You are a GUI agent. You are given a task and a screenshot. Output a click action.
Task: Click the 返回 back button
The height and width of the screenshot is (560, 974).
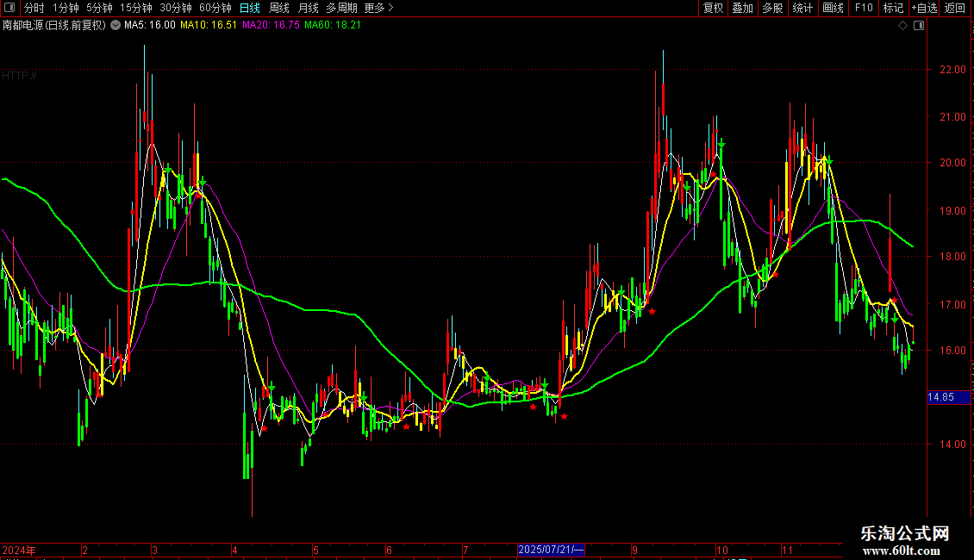tap(955, 8)
